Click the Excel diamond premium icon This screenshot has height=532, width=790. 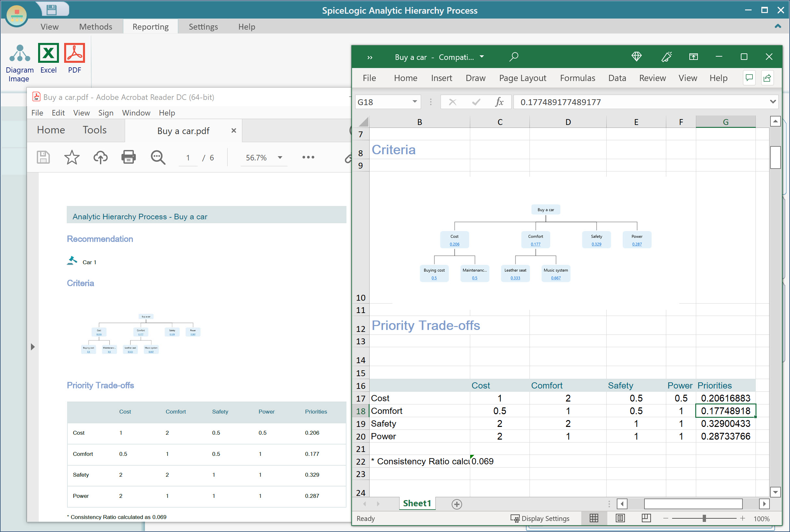tap(637, 56)
